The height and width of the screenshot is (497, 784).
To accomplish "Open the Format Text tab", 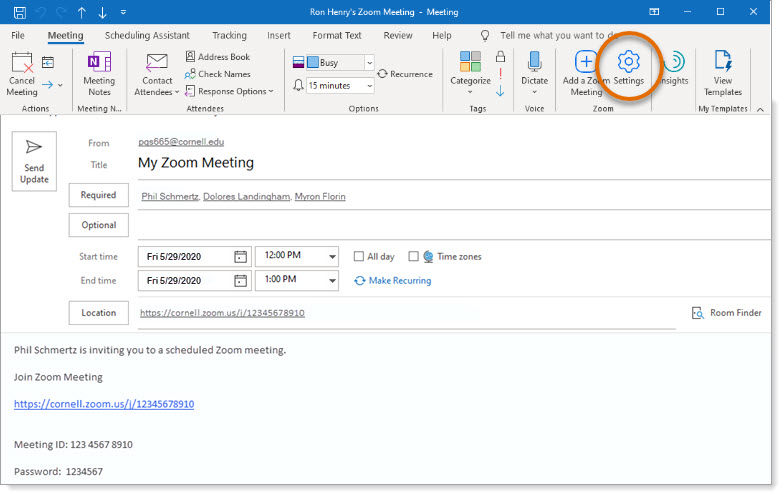I will tap(337, 36).
